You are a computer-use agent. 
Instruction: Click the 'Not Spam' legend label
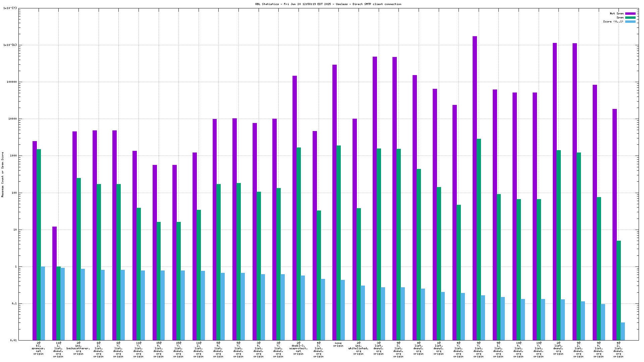616,14
